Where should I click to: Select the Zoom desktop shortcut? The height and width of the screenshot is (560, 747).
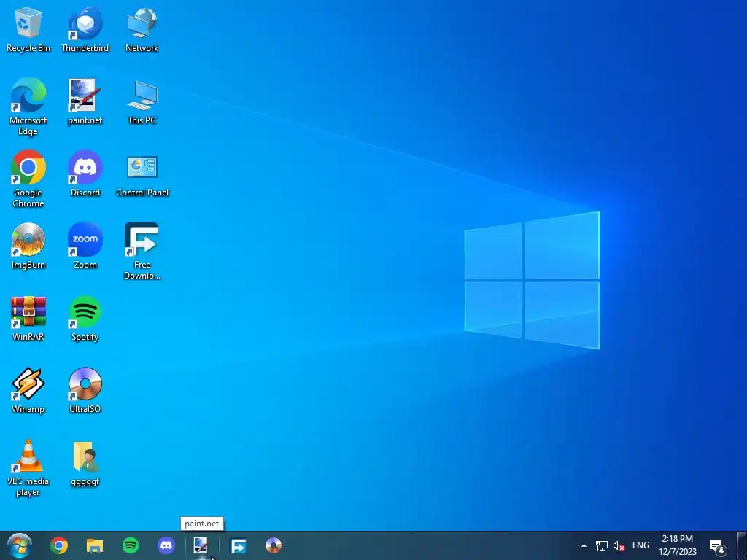click(85, 246)
